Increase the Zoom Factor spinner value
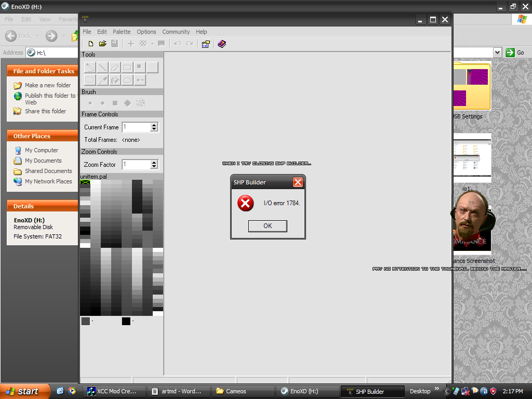The height and width of the screenshot is (399, 532). click(154, 163)
